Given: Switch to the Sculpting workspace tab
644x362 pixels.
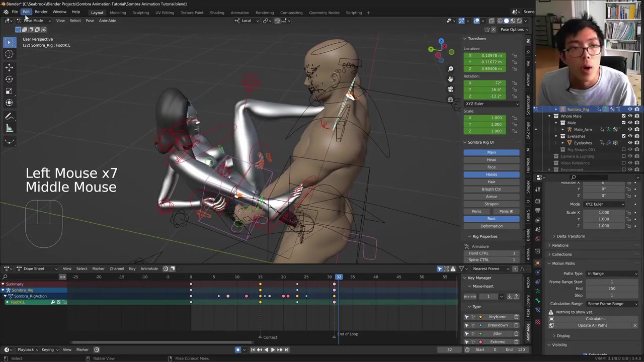Looking at the screenshot, I should click(x=140, y=13).
